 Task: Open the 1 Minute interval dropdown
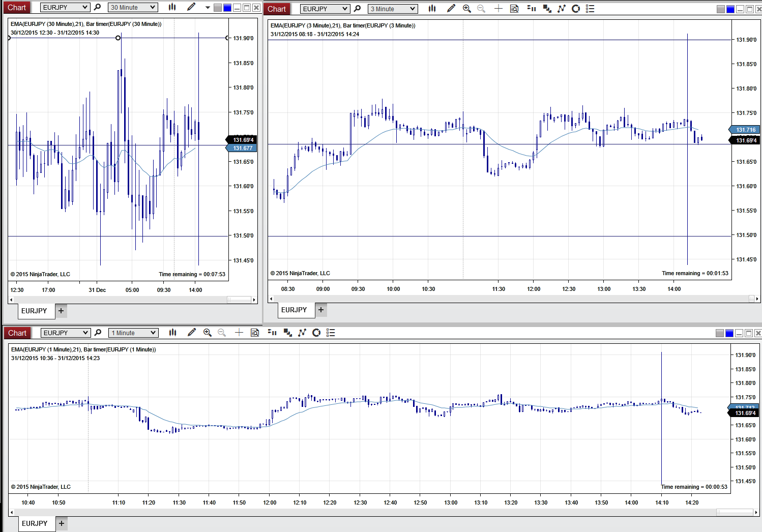(x=133, y=333)
